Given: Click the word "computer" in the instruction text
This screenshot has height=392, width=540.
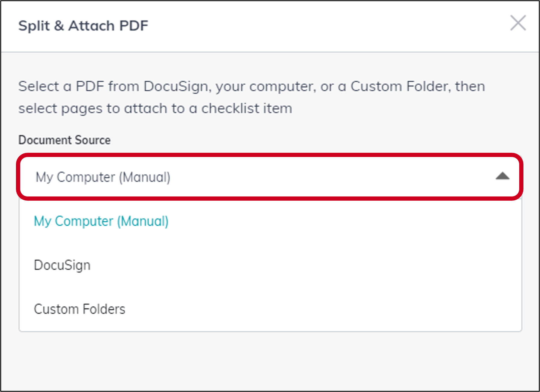Looking at the screenshot, I should pos(282,87).
